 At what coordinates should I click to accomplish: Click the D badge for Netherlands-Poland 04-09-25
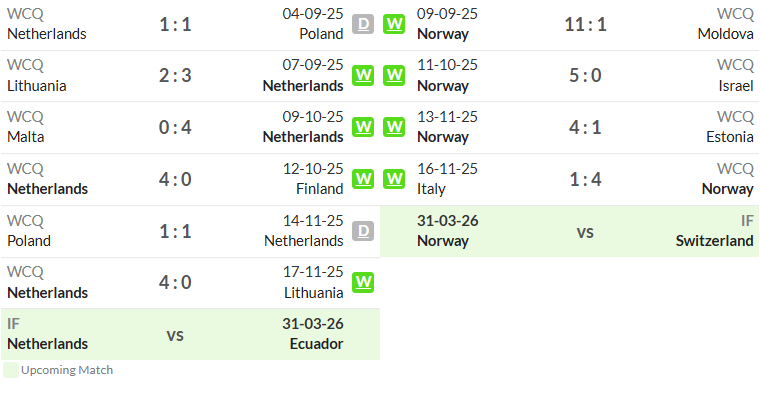tap(363, 24)
